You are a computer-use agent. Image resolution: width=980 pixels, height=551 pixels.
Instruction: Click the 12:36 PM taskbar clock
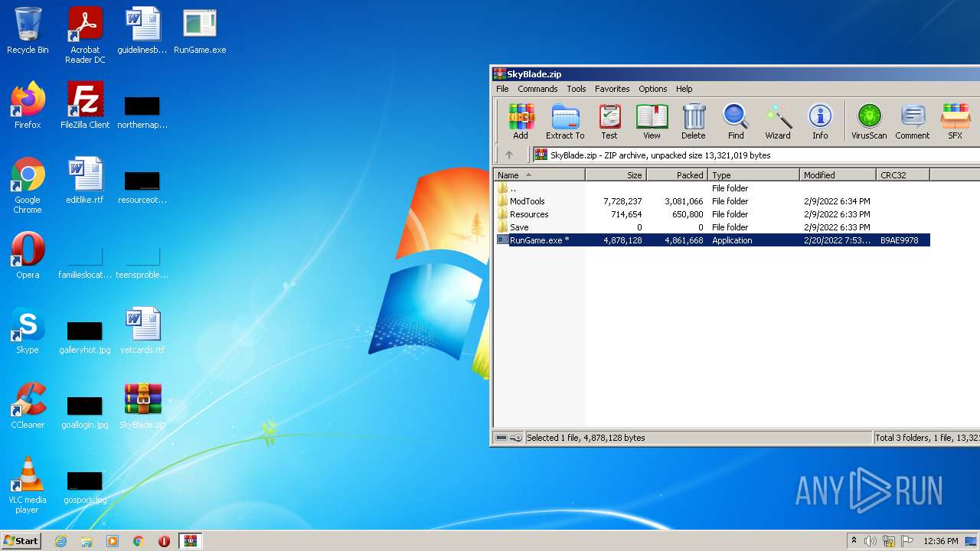[940, 541]
